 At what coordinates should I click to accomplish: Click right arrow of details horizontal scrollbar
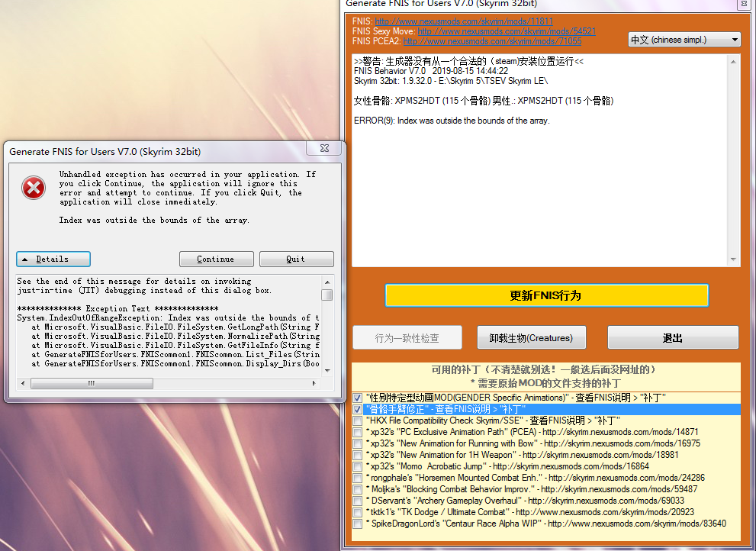pyautogui.click(x=314, y=384)
